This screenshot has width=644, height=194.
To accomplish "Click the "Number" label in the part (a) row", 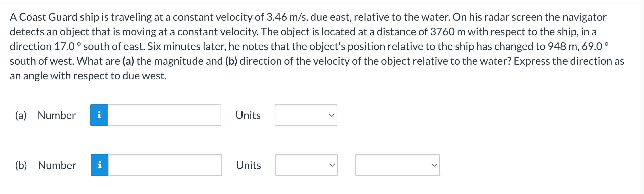I will point(57,115).
